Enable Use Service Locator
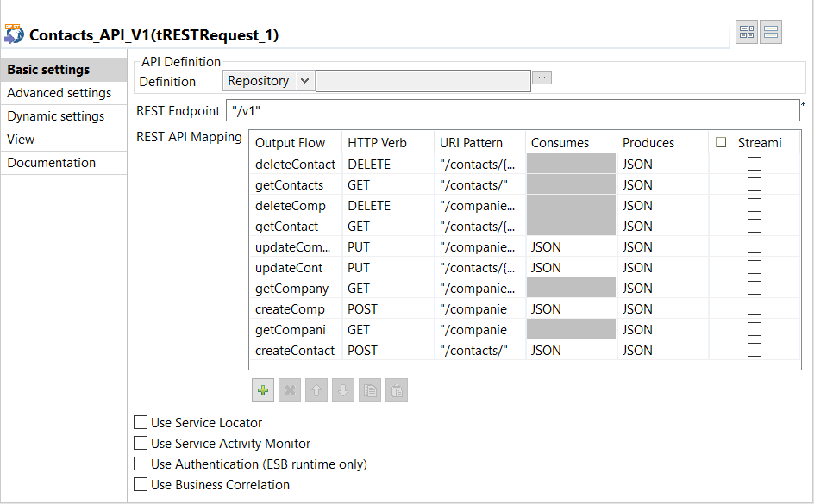This screenshot has width=814, height=504. click(x=141, y=422)
